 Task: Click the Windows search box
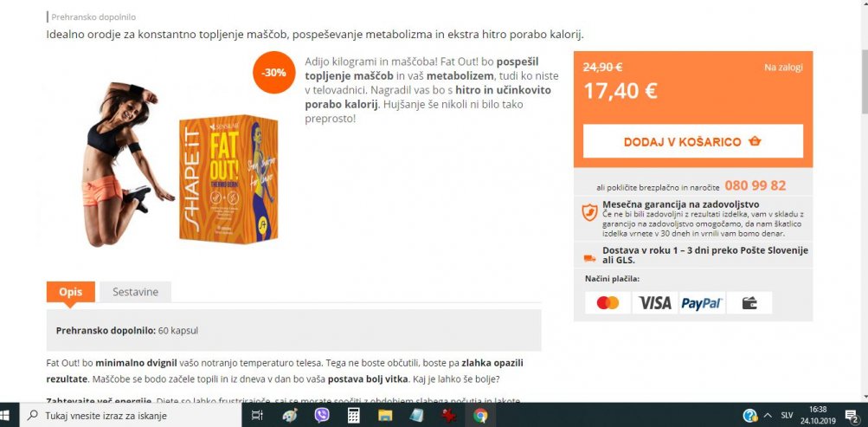pyautogui.click(x=132, y=416)
